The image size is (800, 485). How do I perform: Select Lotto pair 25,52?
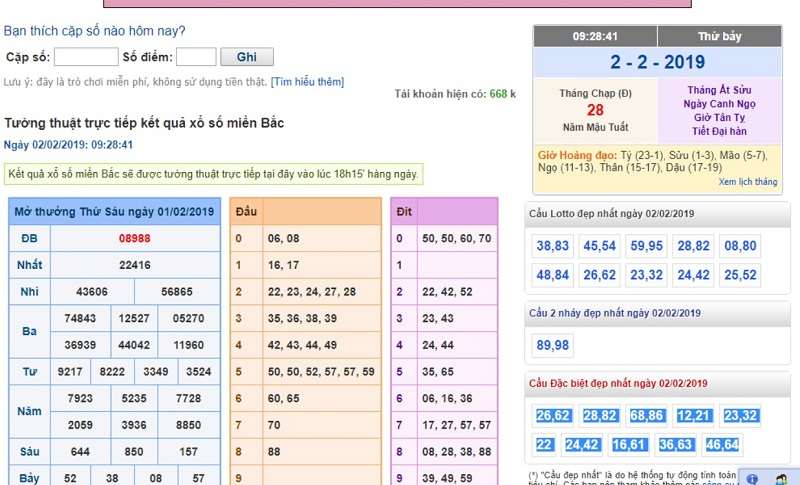pyautogui.click(x=740, y=275)
